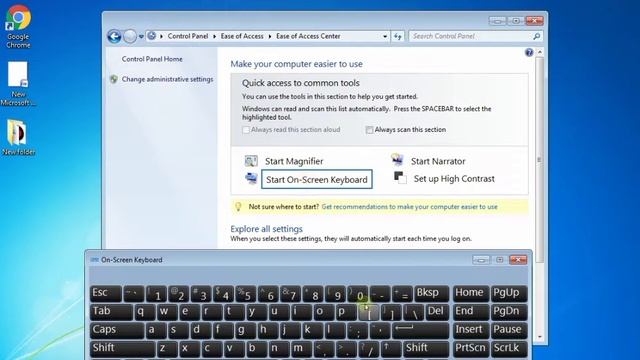Toggle Caps key on On-Screen Keyboard

[117, 330]
